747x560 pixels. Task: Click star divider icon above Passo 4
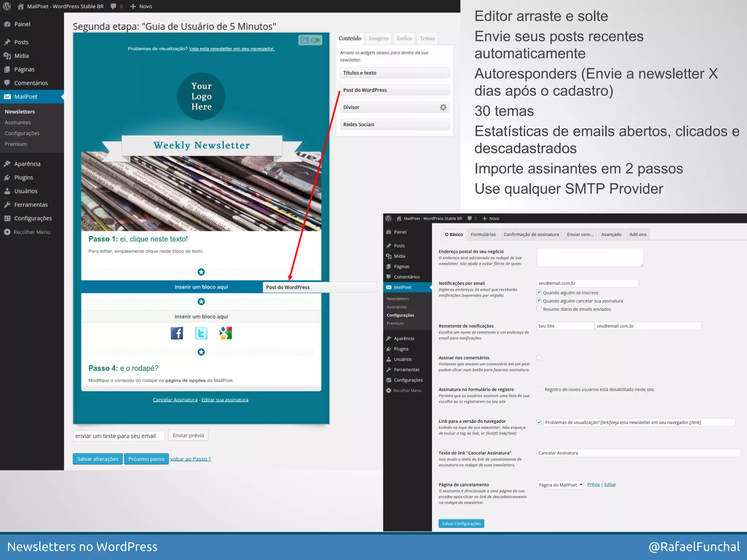point(201,352)
